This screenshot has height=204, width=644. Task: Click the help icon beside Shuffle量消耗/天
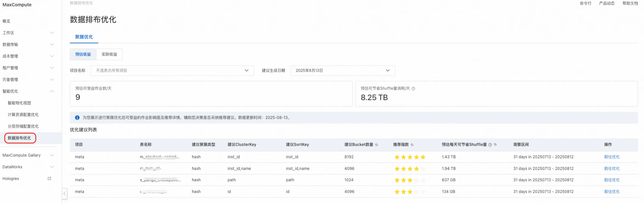click(413, 88)
